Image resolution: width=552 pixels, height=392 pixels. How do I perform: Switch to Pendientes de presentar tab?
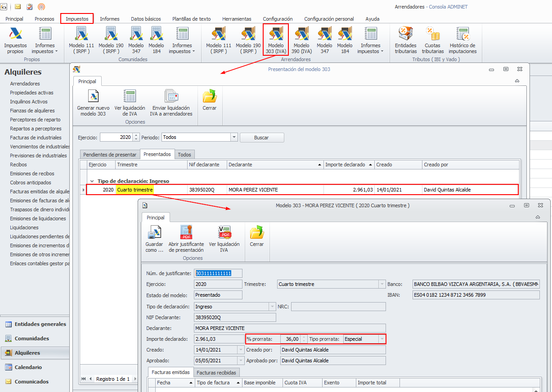[110, 154]
